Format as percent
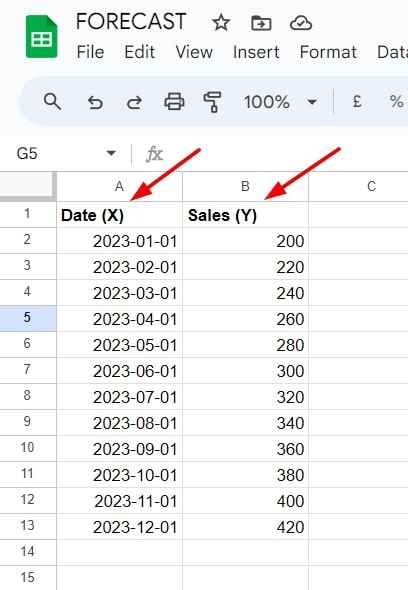Screen dimensions: 408x590 [x=396, y=102]
